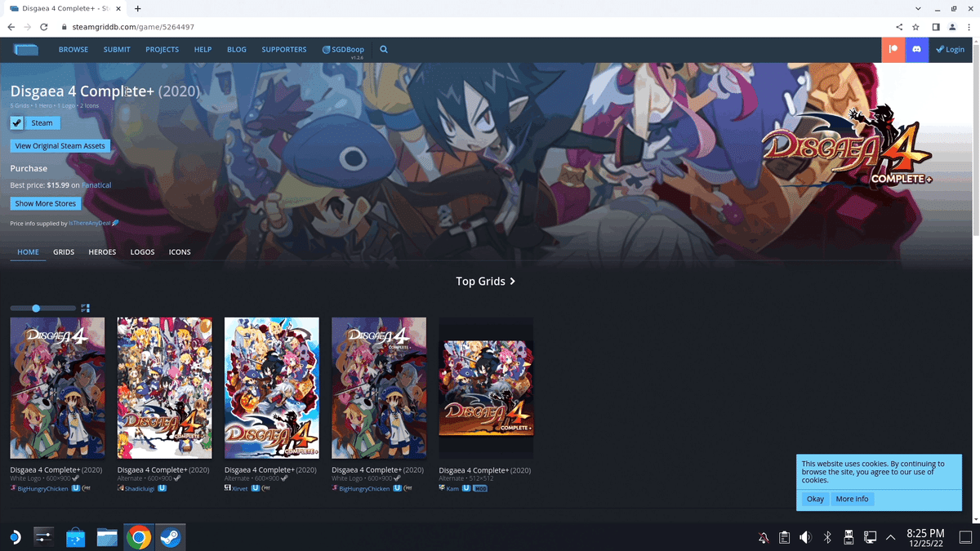Click the show desktop taskbar button
Screen dimensions: 980x551
[965, 537]
